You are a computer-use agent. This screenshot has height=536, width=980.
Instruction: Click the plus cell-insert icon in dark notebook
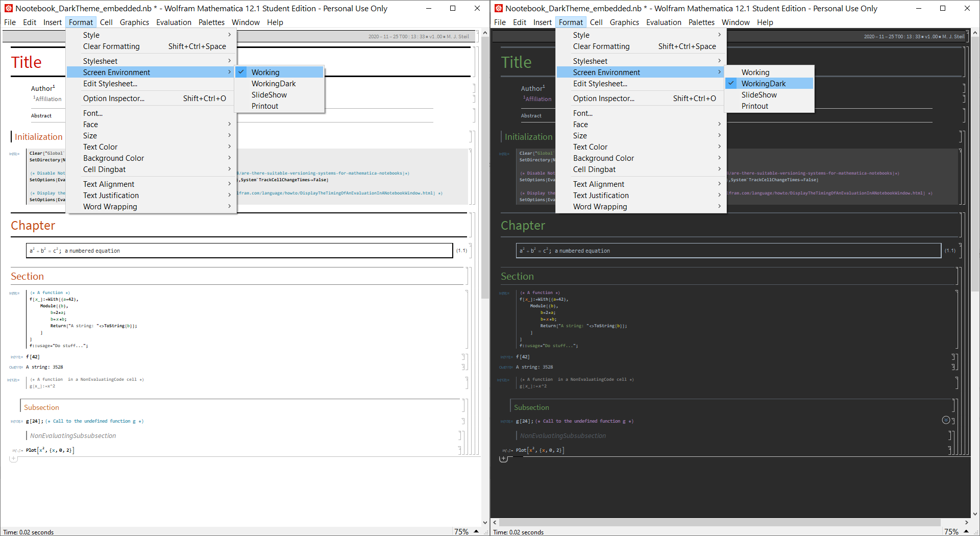coord(503,459)
